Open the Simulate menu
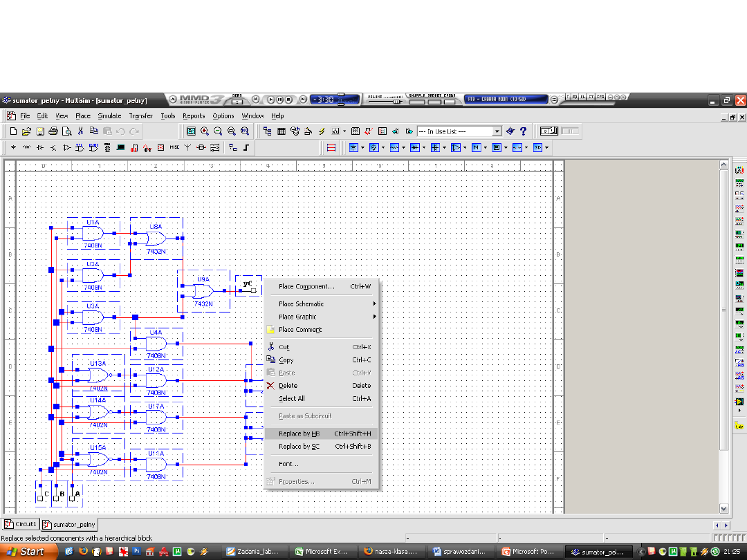Viewport: 747px width, 560px height. click(x=109, y=116)
